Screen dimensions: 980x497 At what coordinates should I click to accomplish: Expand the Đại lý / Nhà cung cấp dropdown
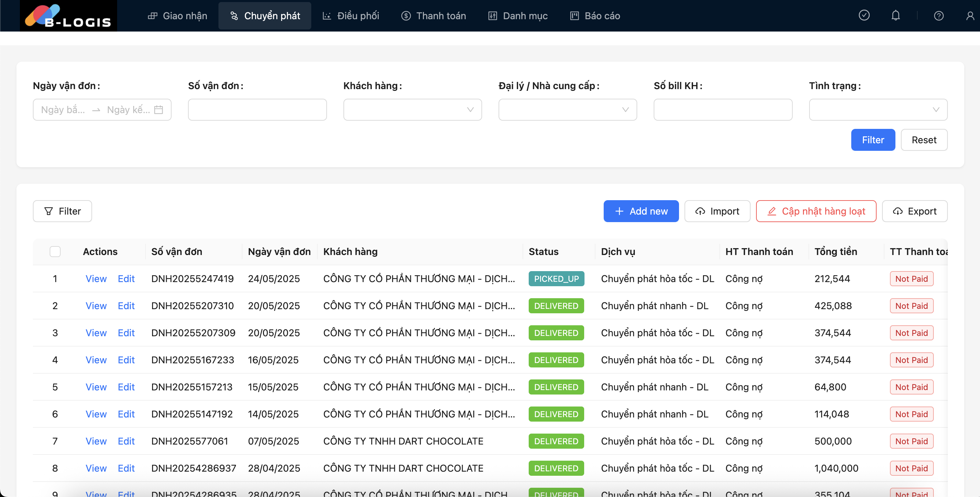tap(568, 110)
